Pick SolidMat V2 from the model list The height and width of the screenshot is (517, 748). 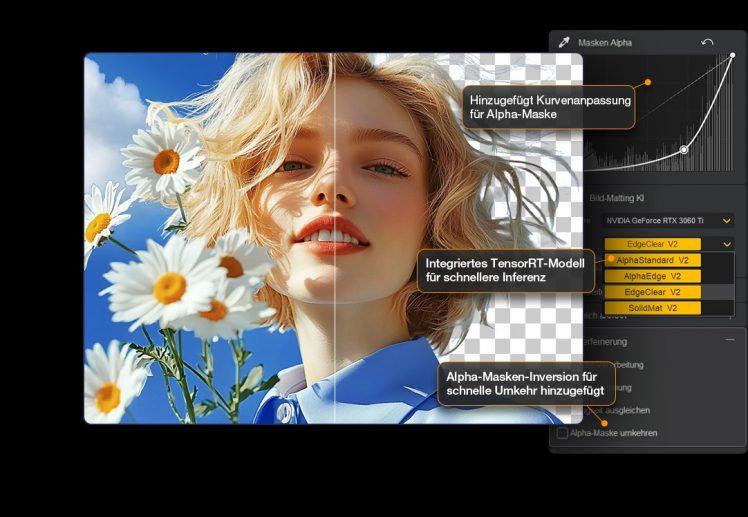coord(652,308)
